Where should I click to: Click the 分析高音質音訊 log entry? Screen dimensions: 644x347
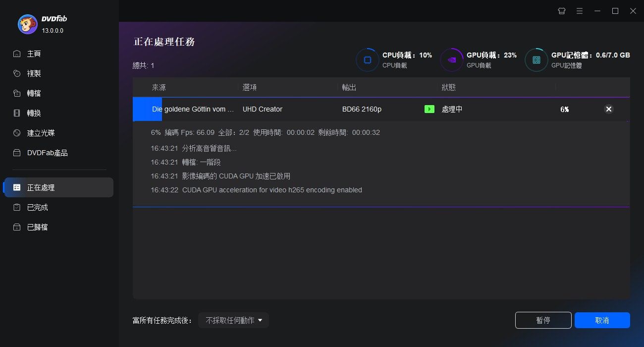[194, 148]
